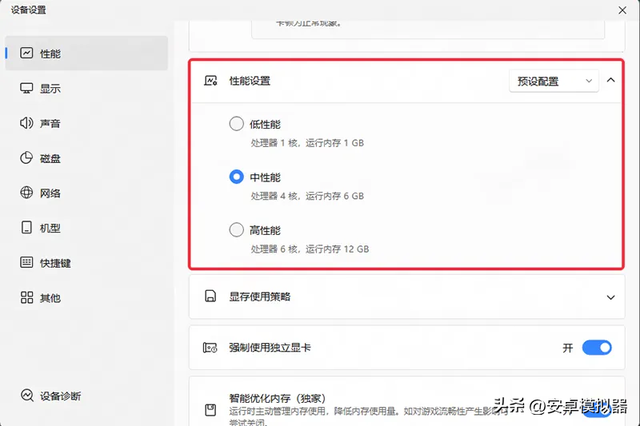Click the 显示 monitor icon

27,88
